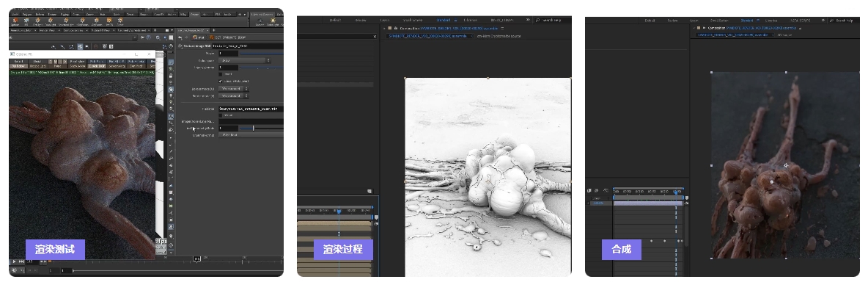Switch to Review workspace in middle After Effects
This screenshot has height=282, width=868.
(361, 20)
